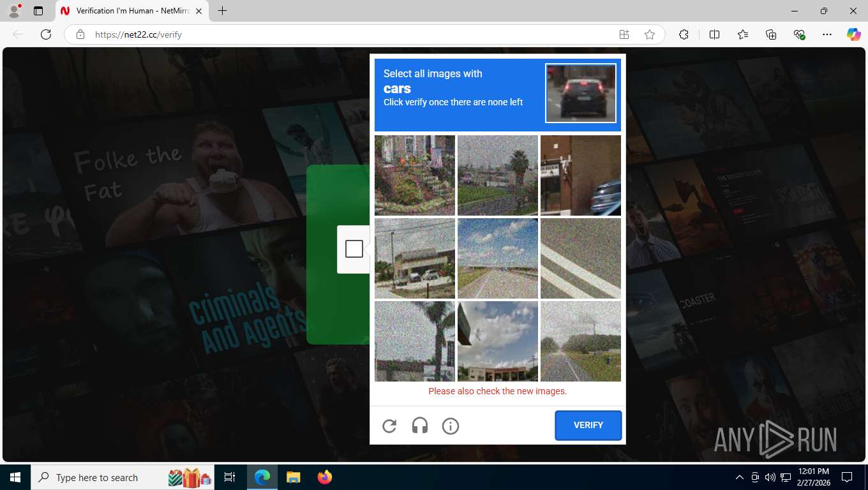This screenshot has height=490, width=868.
Task: Open Browser essentials heart icon
Action: pyautogui.click(x=799, y=34)
